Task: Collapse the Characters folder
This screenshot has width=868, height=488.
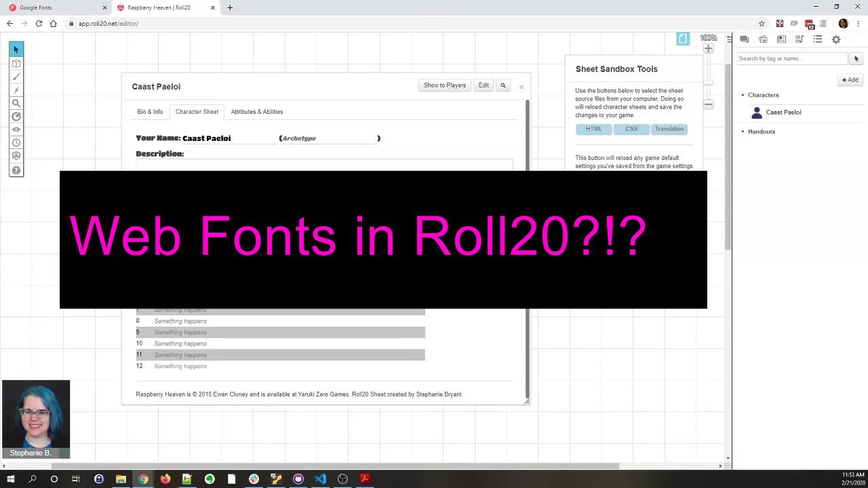Action: [743, 95]
